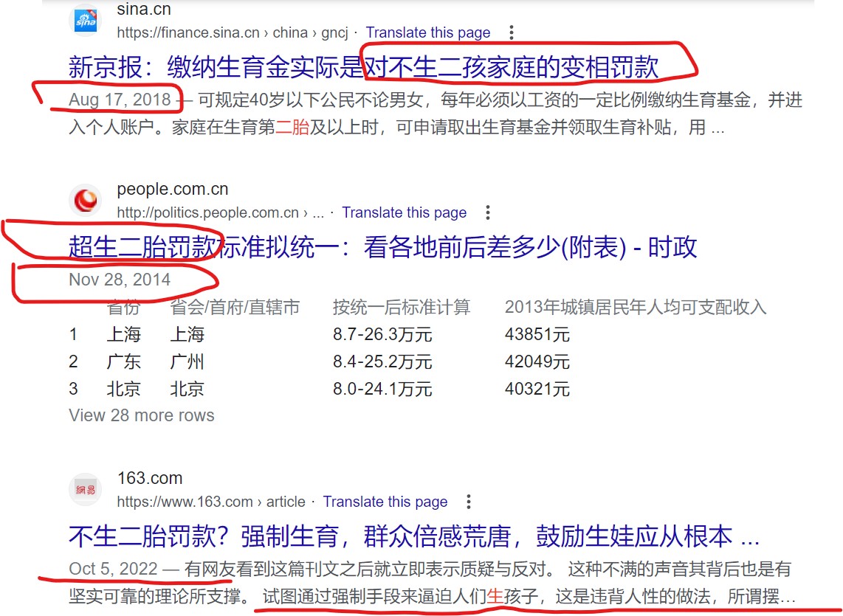The height and width of the screenshot is (616, 843).
Task: Click the politics.people.com.cn URL breadcrumb
Action: (221, 212)
